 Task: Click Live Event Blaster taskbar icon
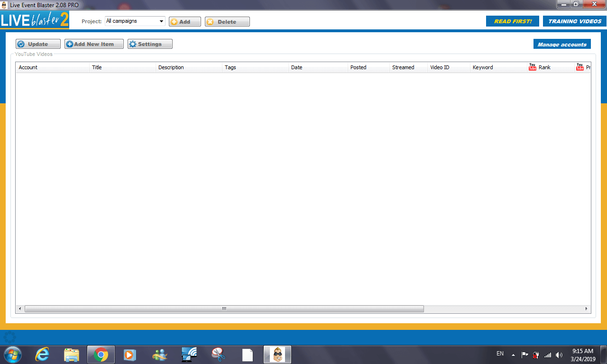click(x=277, y=355)
